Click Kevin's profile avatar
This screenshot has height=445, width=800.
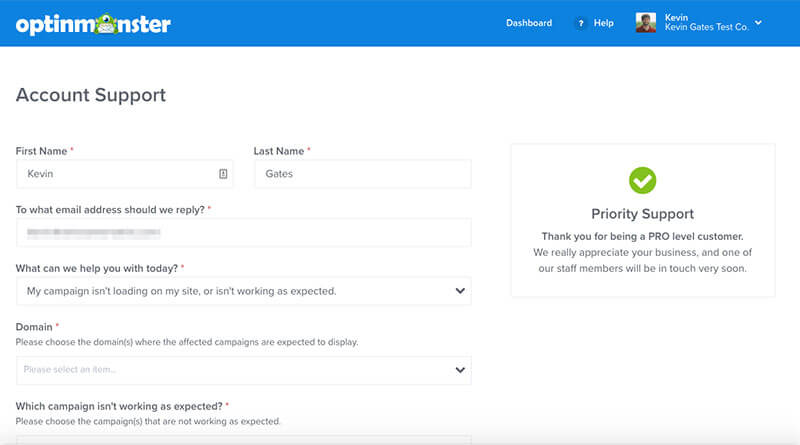(645, 22)
